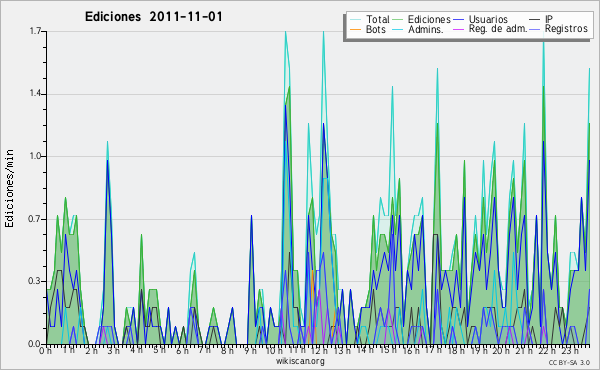600x370 pixels.
Task: Click the '9 h' x-axis tick label
Action: [x=250, y=351]
